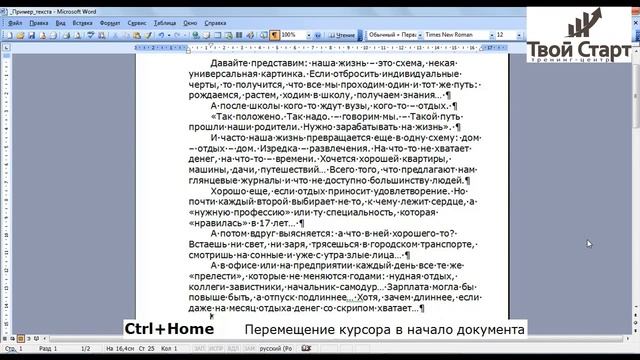640x360 pixels.
Task: Create a new blank document icon
Action: [x=9, y=36]
